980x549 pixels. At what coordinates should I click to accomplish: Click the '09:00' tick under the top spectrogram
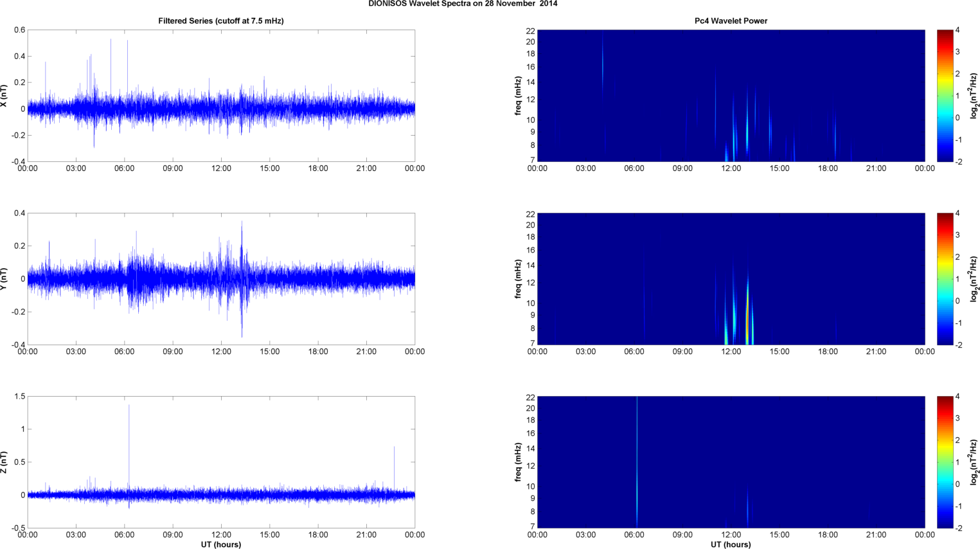(x=682, y=168)
